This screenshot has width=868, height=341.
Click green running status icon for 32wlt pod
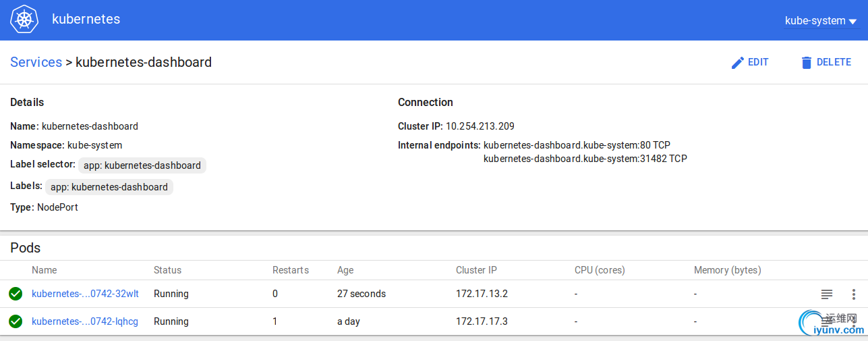(x=16, y=294)
